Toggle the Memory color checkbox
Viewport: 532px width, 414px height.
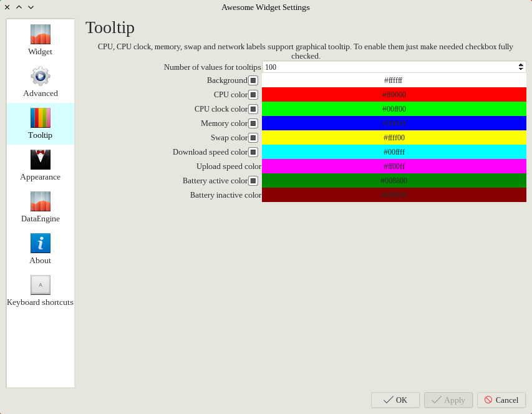click(253, 123)
